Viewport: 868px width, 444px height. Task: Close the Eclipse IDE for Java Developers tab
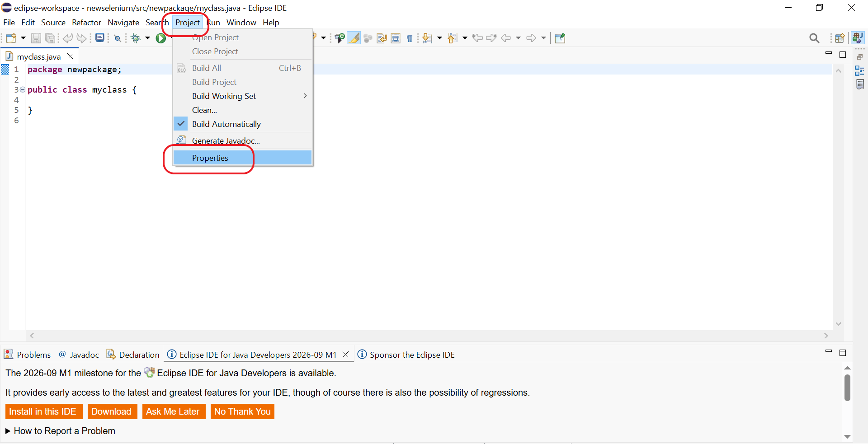point(346,355)
